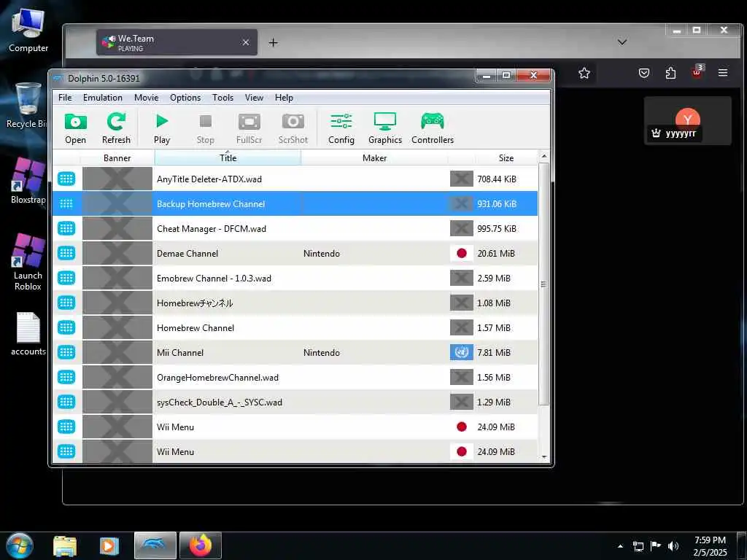747x560 pixels.
Task: Open the media player taskbar icon
Action: coord(109,545)
